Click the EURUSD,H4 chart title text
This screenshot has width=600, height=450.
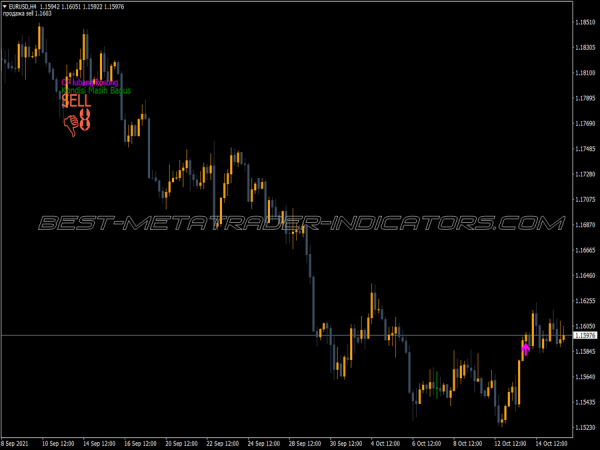click(x=22, y=7)
